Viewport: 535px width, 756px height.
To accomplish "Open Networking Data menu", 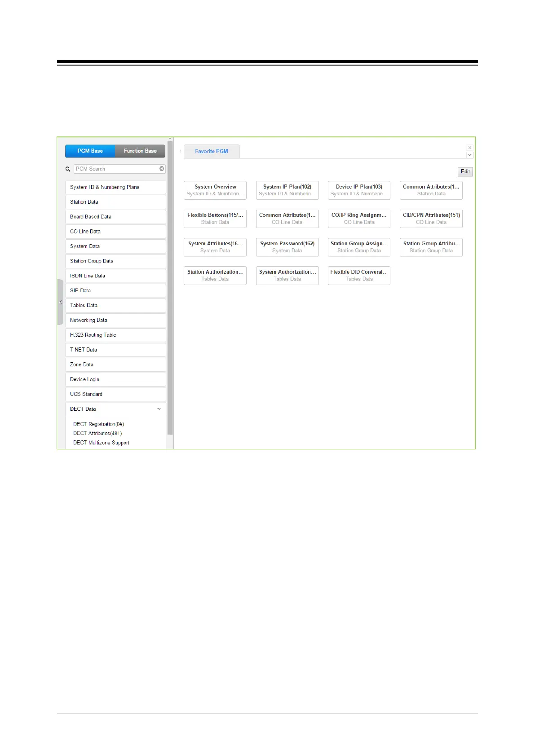I will [115, 320].
